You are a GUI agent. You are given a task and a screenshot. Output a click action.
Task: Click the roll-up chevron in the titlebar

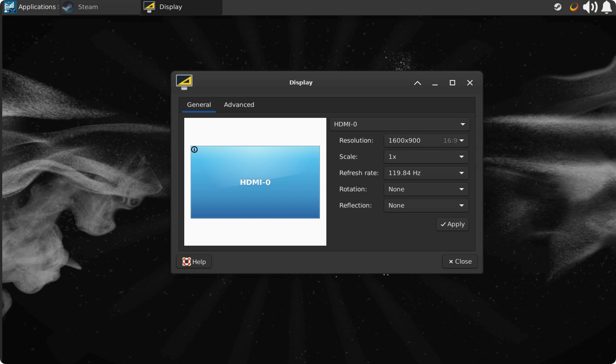pos(417,83)
